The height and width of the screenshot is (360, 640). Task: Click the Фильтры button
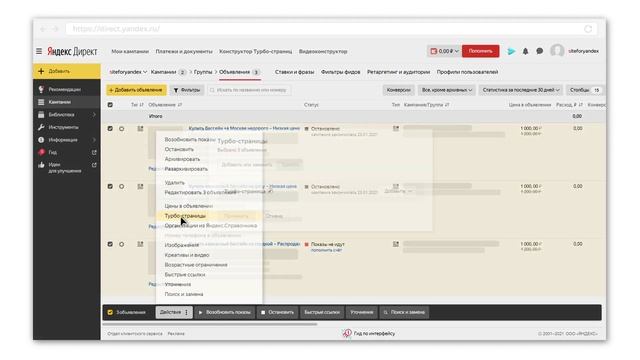[x=187, y=90]
